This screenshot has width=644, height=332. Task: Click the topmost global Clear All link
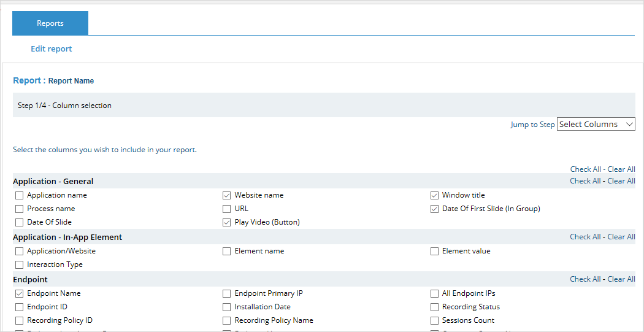tap(621, 169)
